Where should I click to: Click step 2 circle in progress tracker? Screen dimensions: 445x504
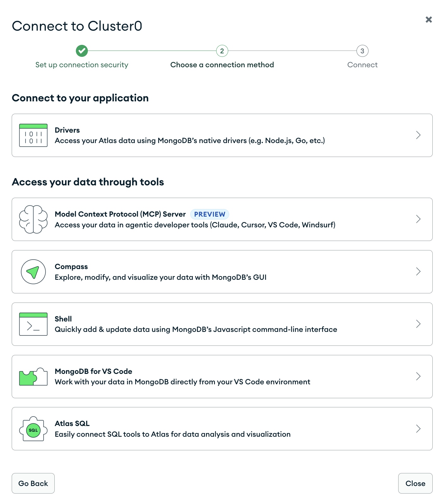[x=222, y=51]
